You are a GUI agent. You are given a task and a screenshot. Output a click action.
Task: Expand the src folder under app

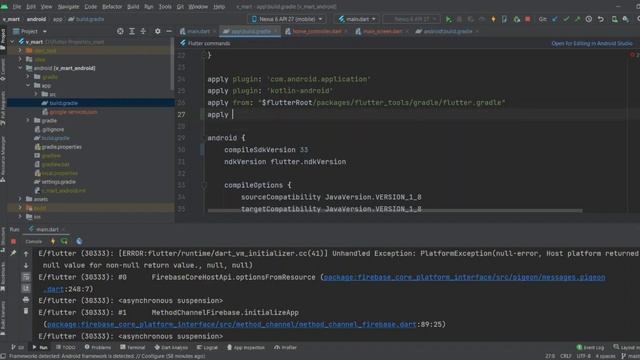tap(36, 94)
